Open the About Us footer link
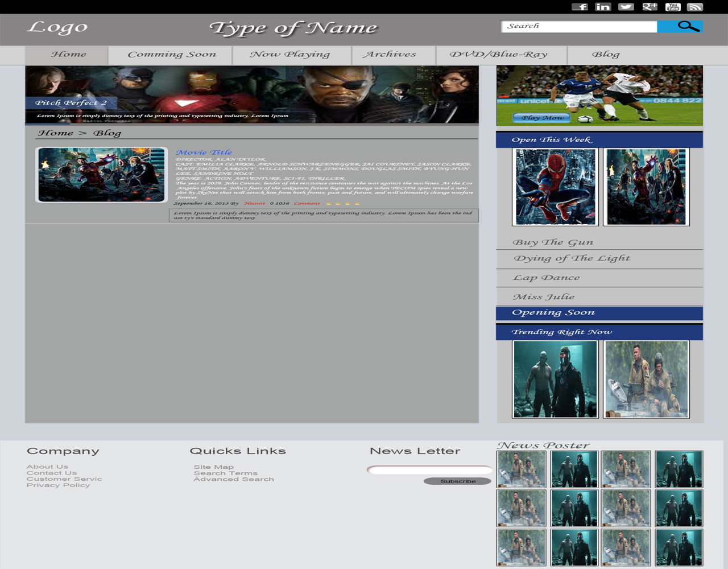728x569 pixels. pos(47,467)
